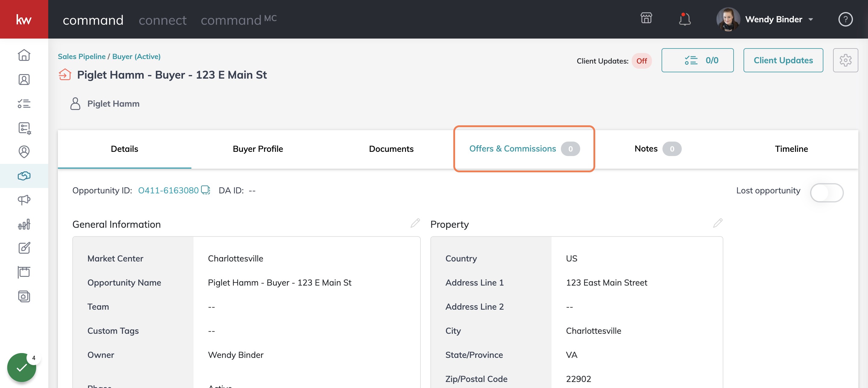Expand the Wendy Binder account dropdown
This screenshot has height=388, width=868.
point(810,20)
